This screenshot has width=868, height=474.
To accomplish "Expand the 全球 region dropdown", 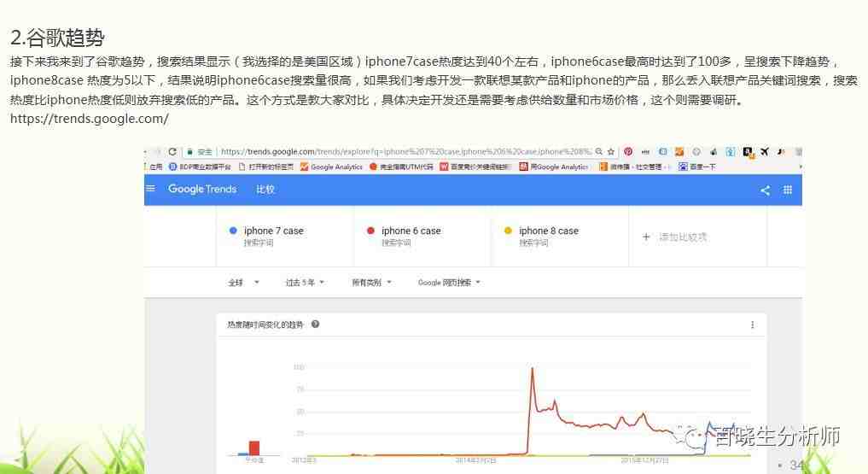I will click(x=243, y=283).
